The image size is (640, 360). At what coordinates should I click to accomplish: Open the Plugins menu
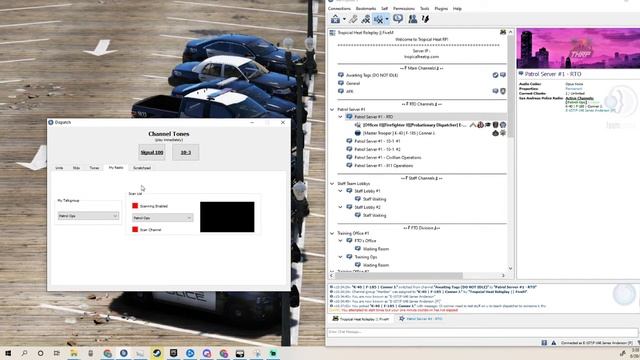(x=441, y=9)
